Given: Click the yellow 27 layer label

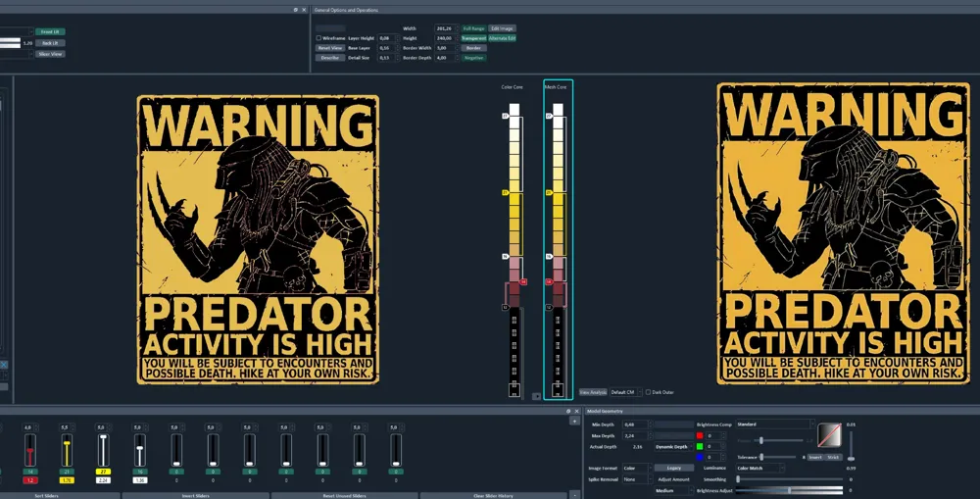Looking at the screenshot, I should tap(103, 472).
